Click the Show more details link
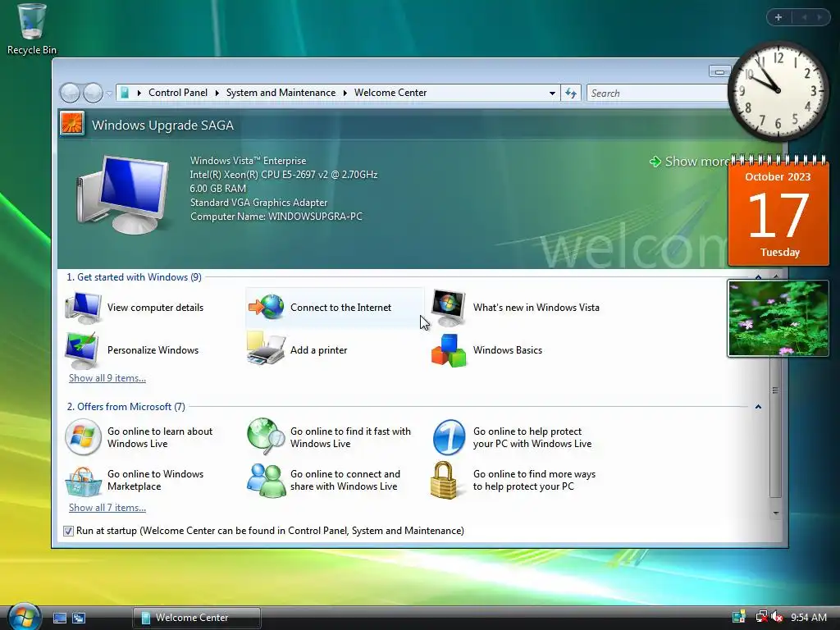This screenshot has width=840, height=630. pyautogui.click(x=689, y=162)
